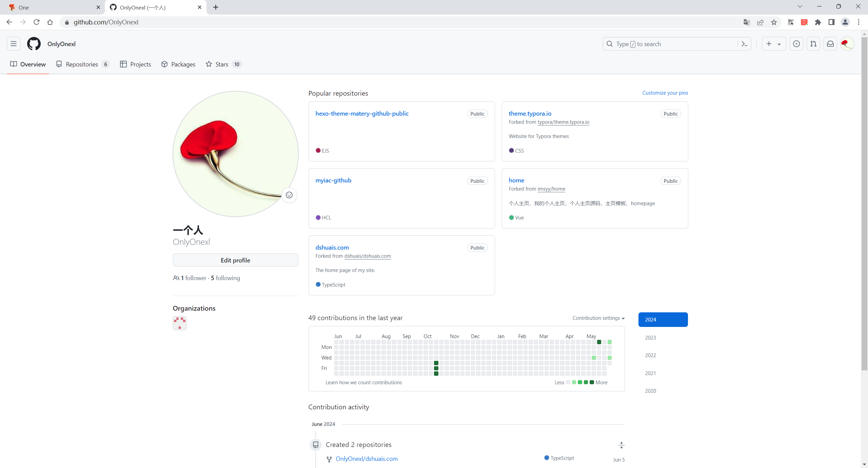Open hexo-theme-matery-github-public repository
The width and height of the screenshot is (868, 468).
[x=362, y=114]
